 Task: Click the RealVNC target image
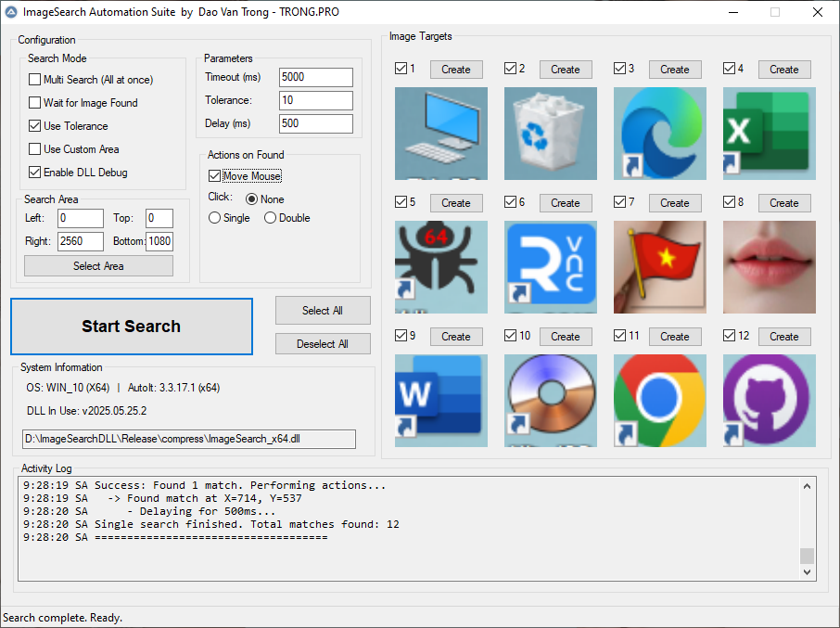tap(550, 267)
